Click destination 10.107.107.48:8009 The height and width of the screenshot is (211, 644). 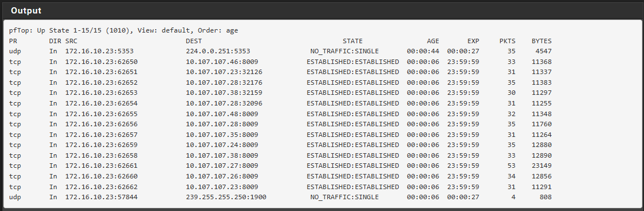[x=222, y=114]
